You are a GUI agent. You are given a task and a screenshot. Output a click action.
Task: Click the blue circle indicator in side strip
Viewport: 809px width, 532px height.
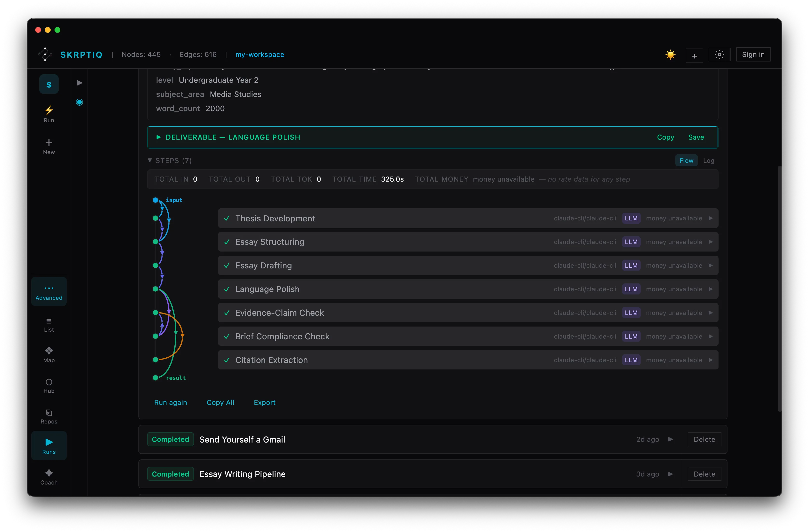[x=80, y=102]
